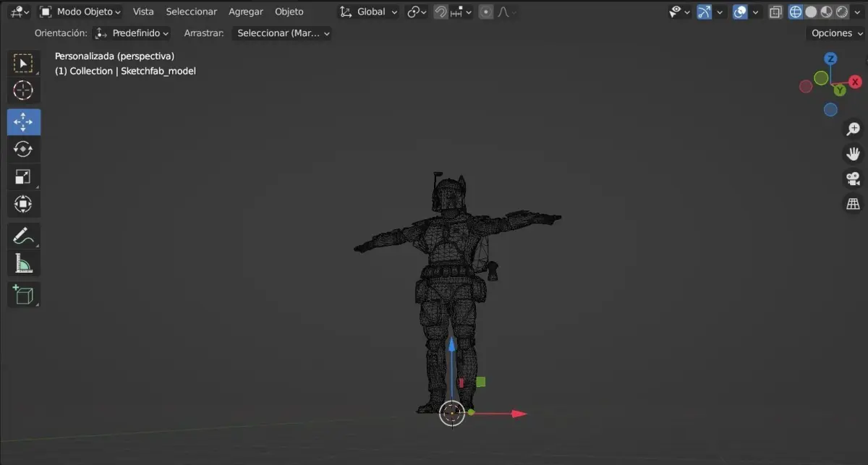This screenshot has width=868, height=465.
Task: Select the Rotate tool
Action: tap(24, 149)
